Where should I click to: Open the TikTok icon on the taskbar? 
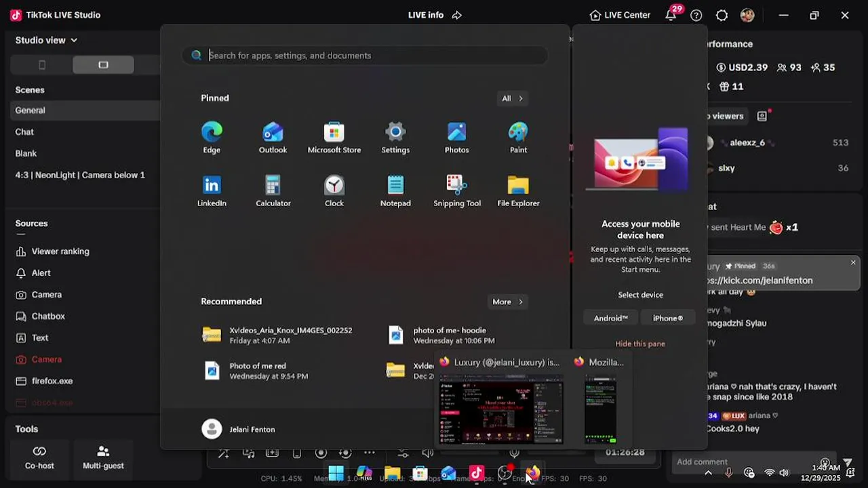[477, 472]
